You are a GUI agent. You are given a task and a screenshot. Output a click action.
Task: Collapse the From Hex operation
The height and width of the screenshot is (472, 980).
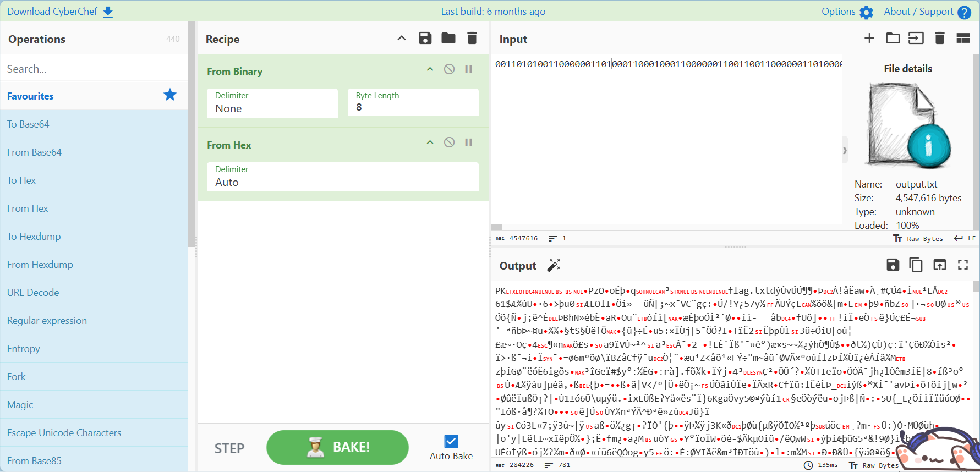coord(430,142)
